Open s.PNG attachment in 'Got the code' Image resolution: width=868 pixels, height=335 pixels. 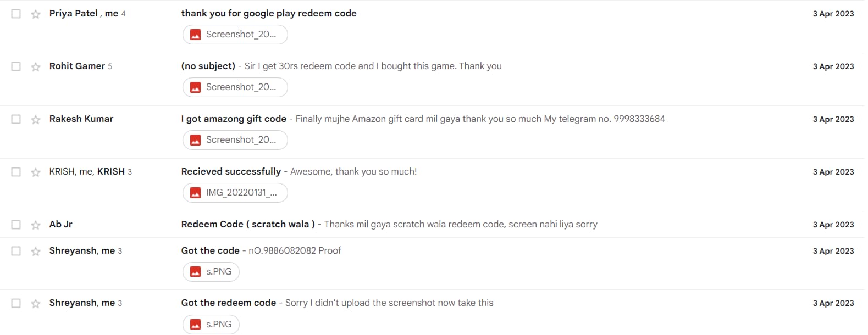[211, 272]
